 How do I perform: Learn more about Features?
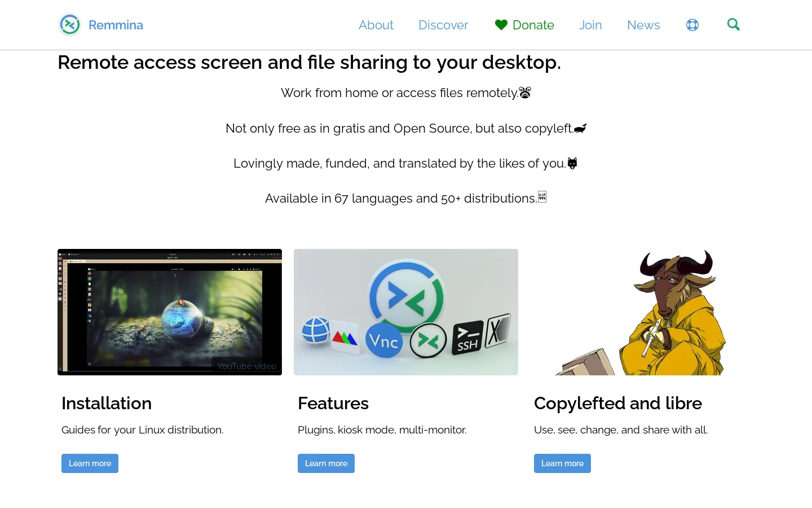326,463
